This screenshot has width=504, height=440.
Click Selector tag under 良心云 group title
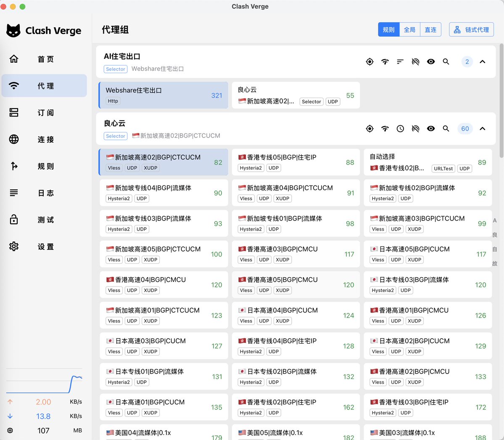point(116,136)
